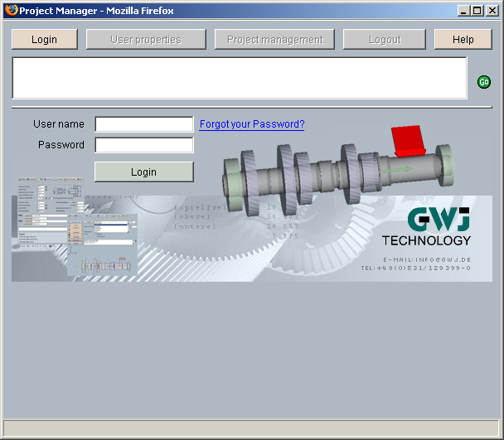504x440 pixels.
Task: Follow the Forgot your Password? link
Action: point(252,124)
